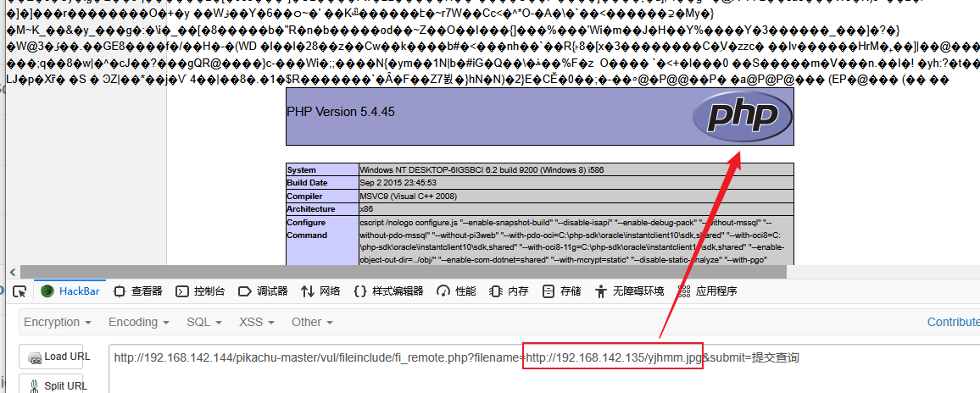Focus the HackBar URL text field
Screen dimensions: 980x393
(543, 368)
